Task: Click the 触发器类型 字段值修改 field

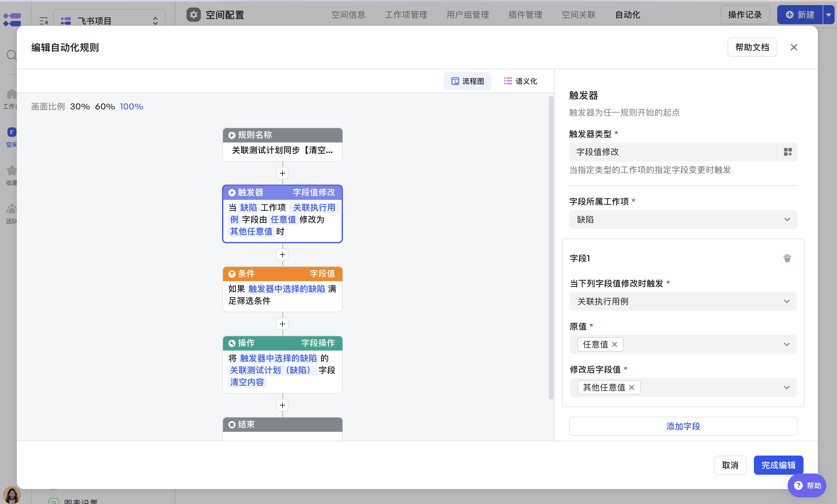Action: (683, 152)
